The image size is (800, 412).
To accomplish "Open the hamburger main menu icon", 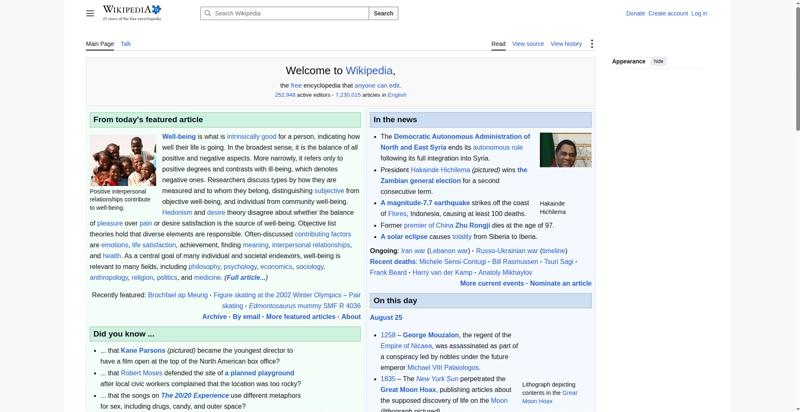I will pyautogui.click(x=90, y=13).
